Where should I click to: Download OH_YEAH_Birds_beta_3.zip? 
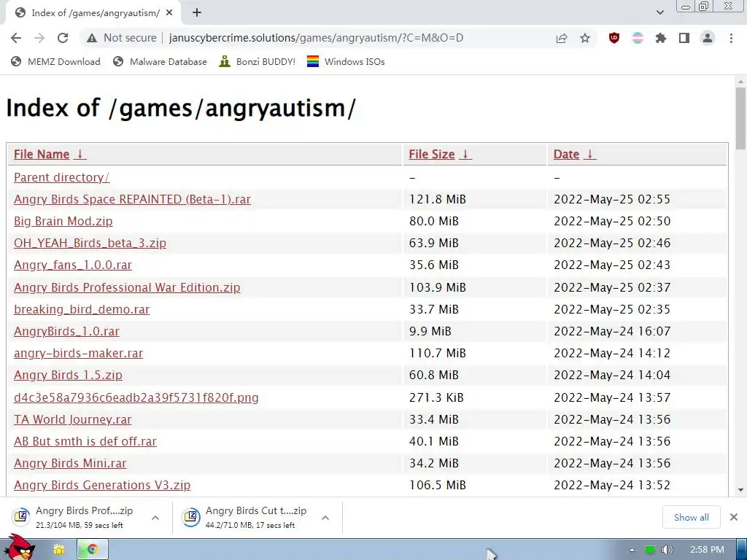90,243
